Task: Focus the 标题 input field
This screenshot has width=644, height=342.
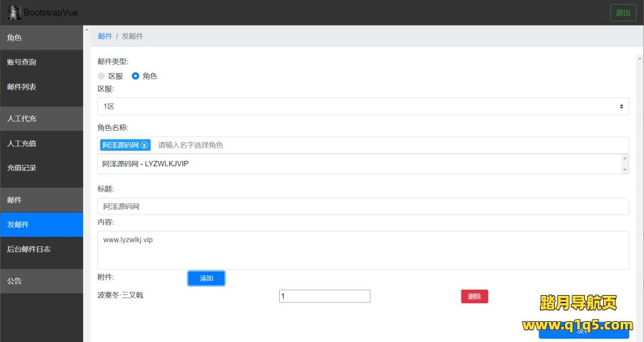Action: 363,207
